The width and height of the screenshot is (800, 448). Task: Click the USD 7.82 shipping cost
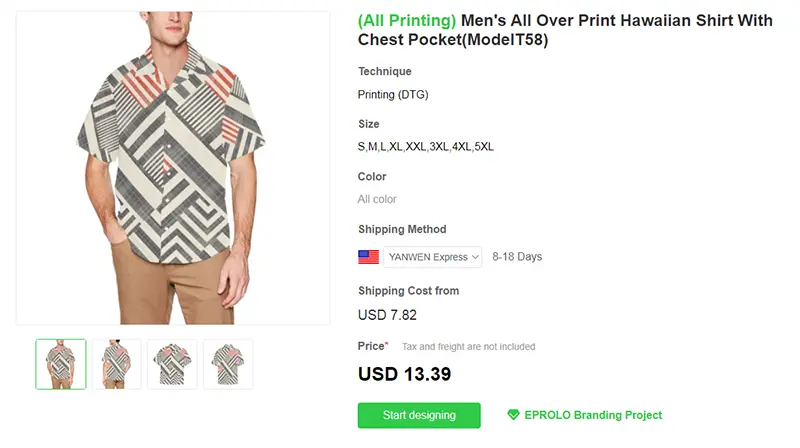click(x=387, y=315)
